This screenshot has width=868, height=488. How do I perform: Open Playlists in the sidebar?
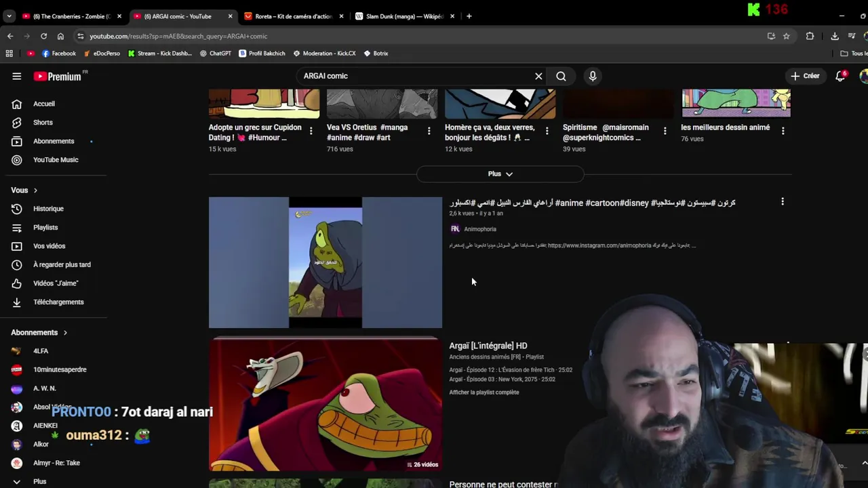pos(45,228)
